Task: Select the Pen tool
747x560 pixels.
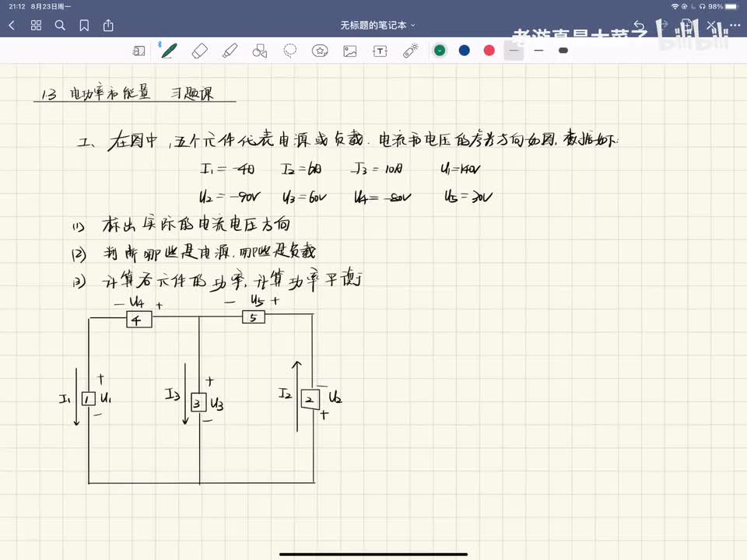Action: (x=169, y=51)
